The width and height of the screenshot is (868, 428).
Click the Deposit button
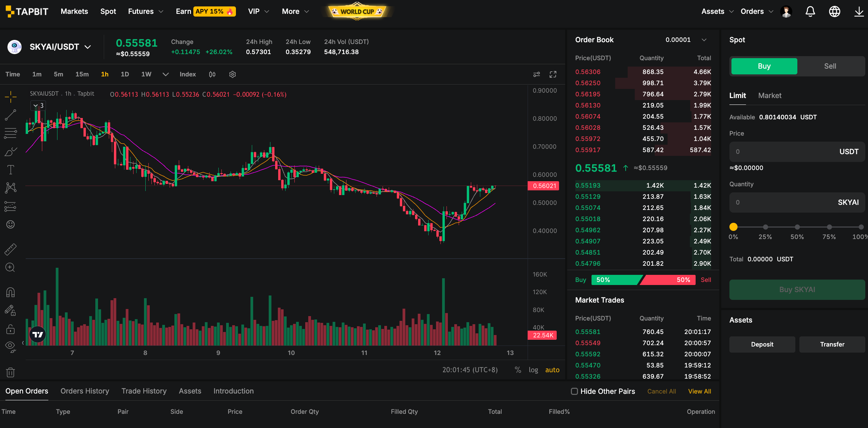coord(762,344)
